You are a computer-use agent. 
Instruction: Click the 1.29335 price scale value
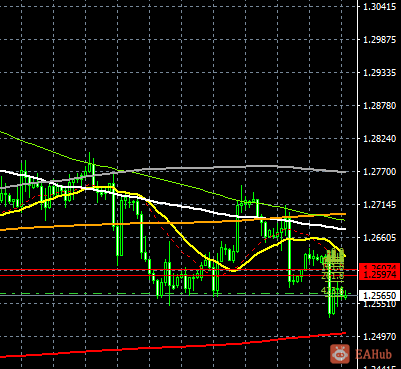[379, 73]
